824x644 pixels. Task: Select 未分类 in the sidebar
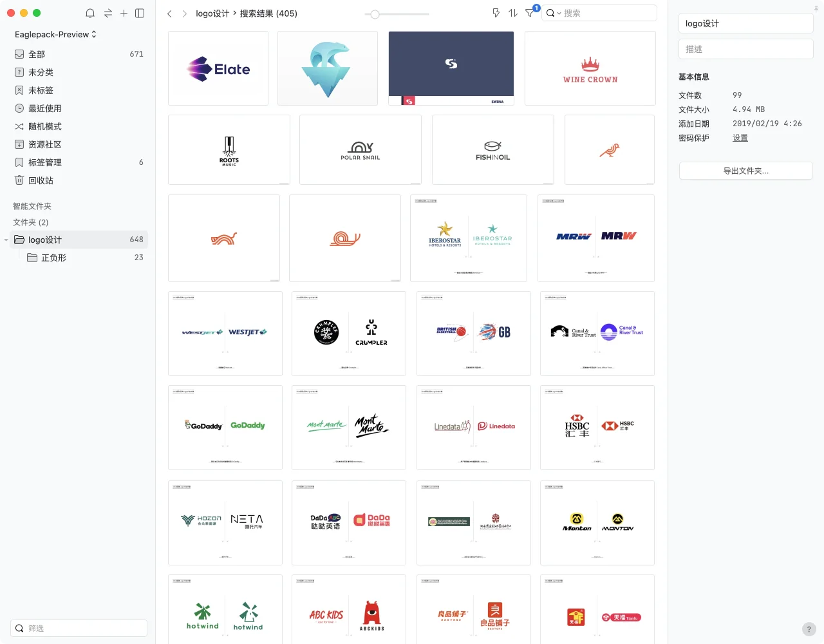point(79,72)
